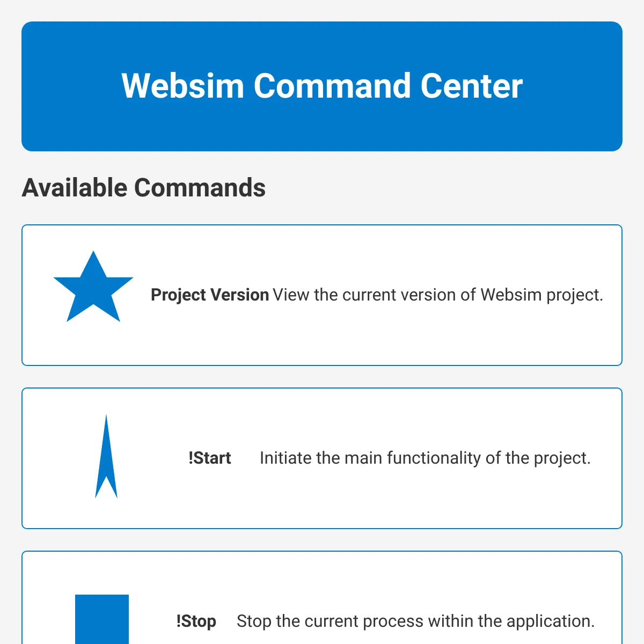Select the Available Commands heading
Screen dimensions: 644x644
144,188
